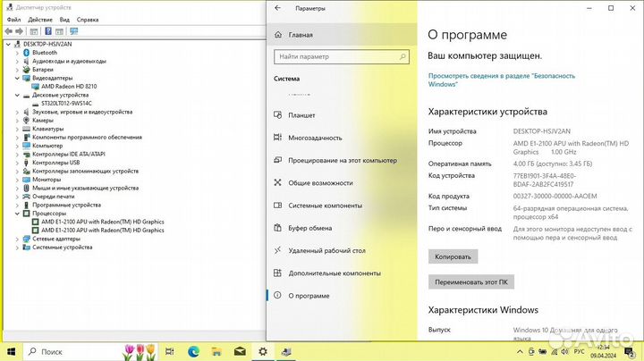Collapse the DESKTOP-HSJV2AN root node
This screenshot has width=644, height=361.
(x=8, y=44)
